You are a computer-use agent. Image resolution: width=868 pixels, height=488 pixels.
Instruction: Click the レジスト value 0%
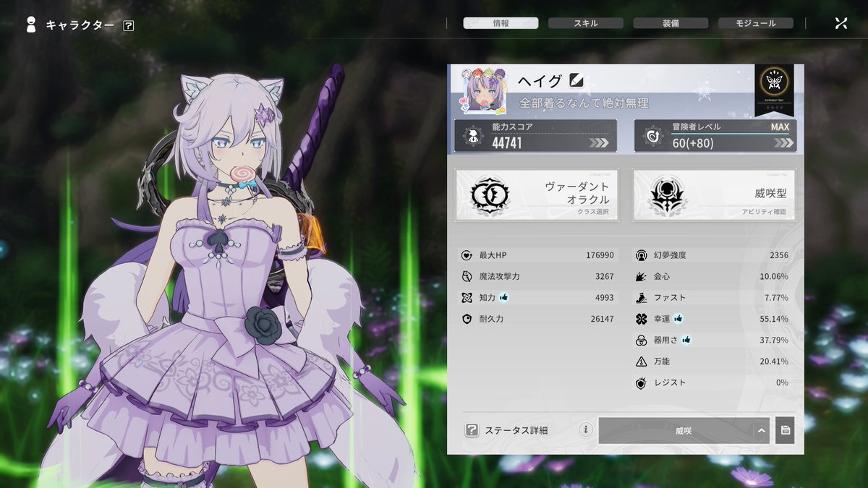782,382
